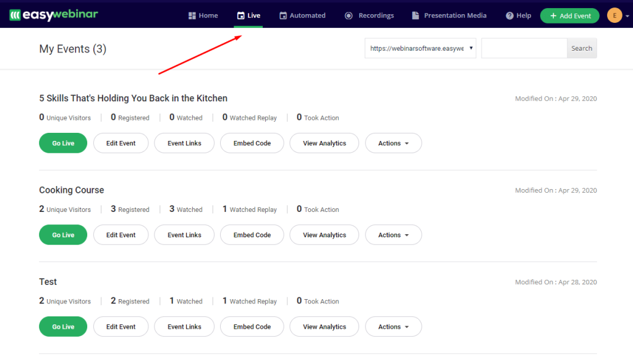
Task: Go to the Automated tab
Action: coord(302,15)
